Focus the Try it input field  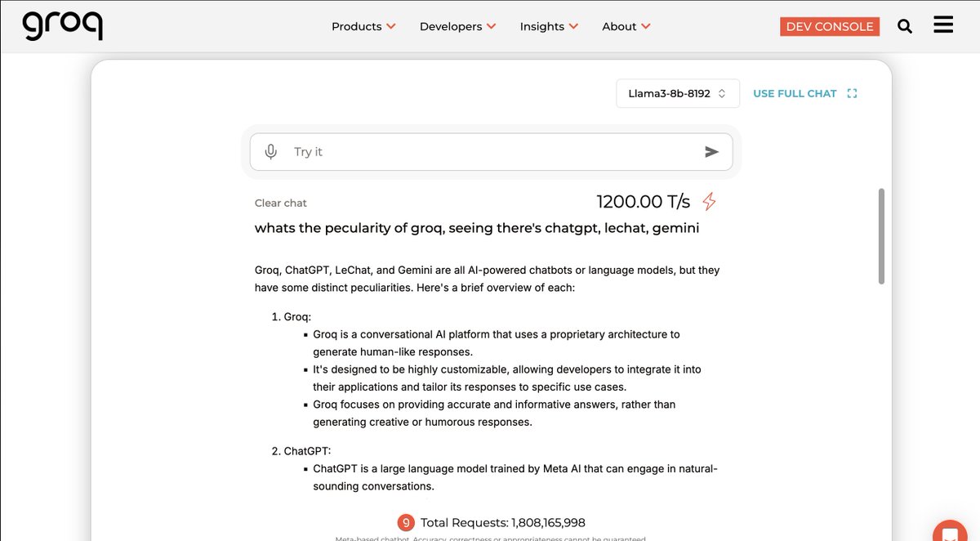pos(492,152)
